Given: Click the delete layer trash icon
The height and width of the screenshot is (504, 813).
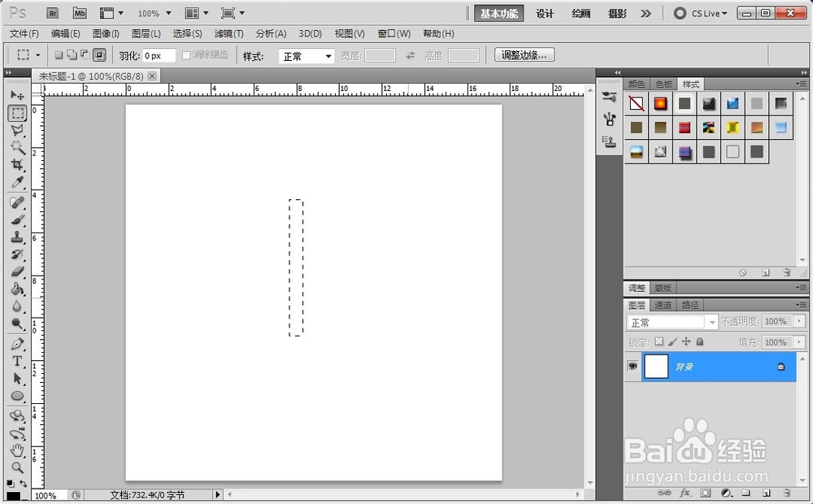Looking at the screenshot, I should point(786,493).
